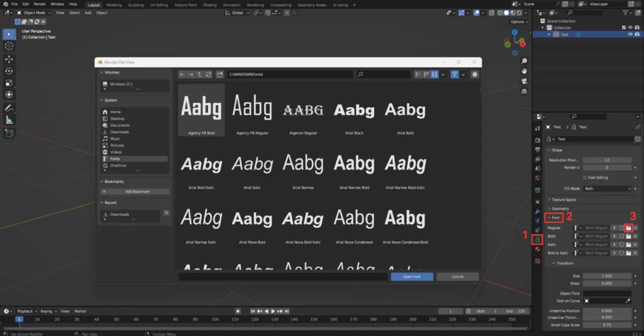The width and height of the screenshot is (644, 336).
Task: Open the Output properties tab
Action: [x=537, y=149]
